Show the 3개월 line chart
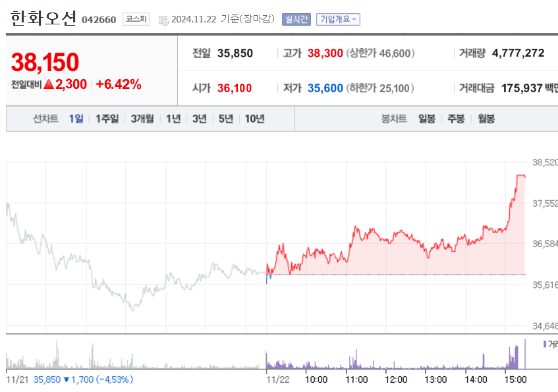Image resolution: width=558 pixels, height=392 pixels. (x=142, y=119)
